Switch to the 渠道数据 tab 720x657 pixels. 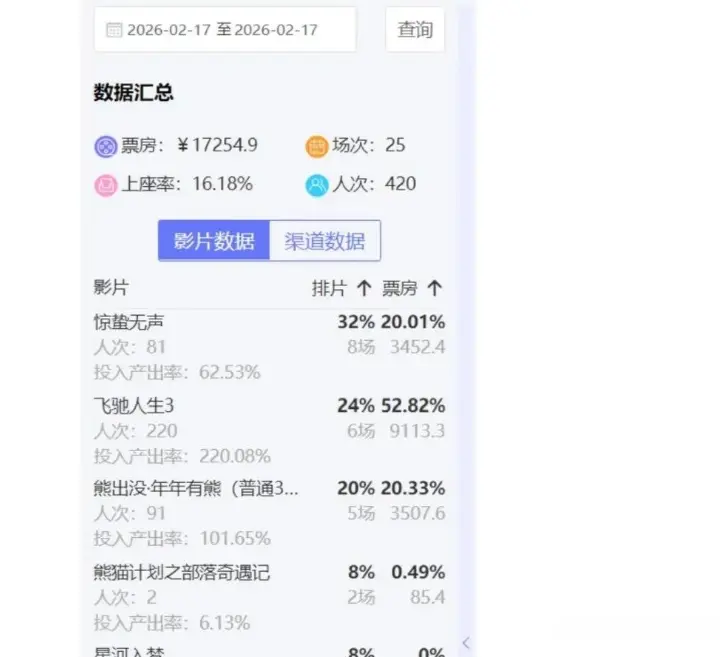(x=325, y=241)
